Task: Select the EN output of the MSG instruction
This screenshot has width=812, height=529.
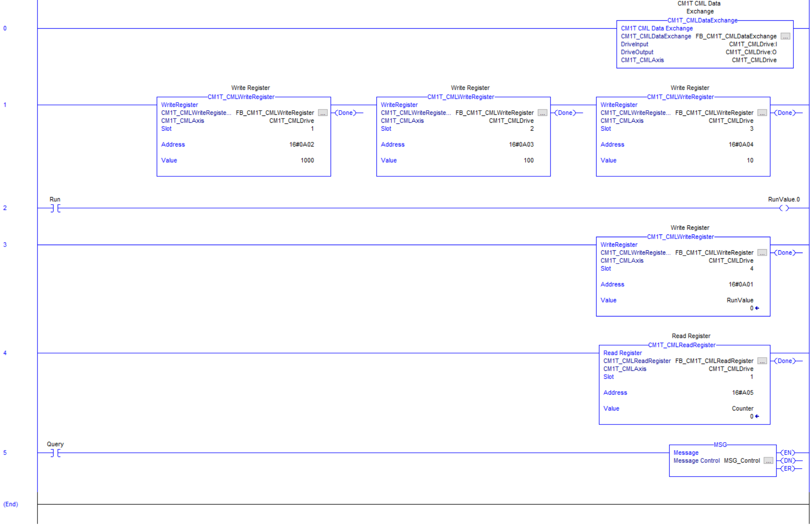Action: (788, 453)
